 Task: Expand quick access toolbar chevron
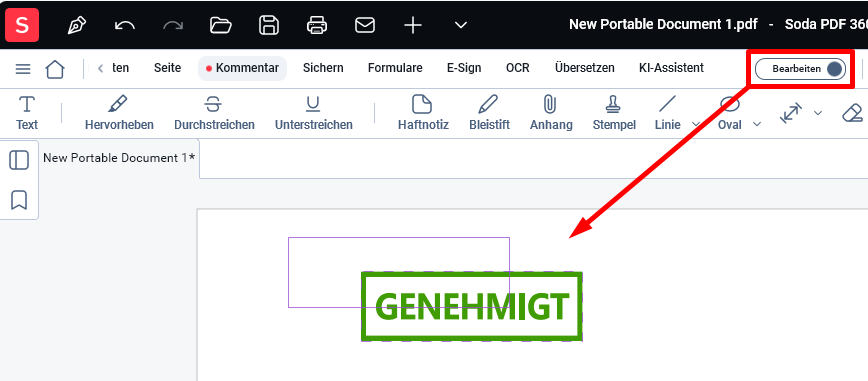pos(461,25)
